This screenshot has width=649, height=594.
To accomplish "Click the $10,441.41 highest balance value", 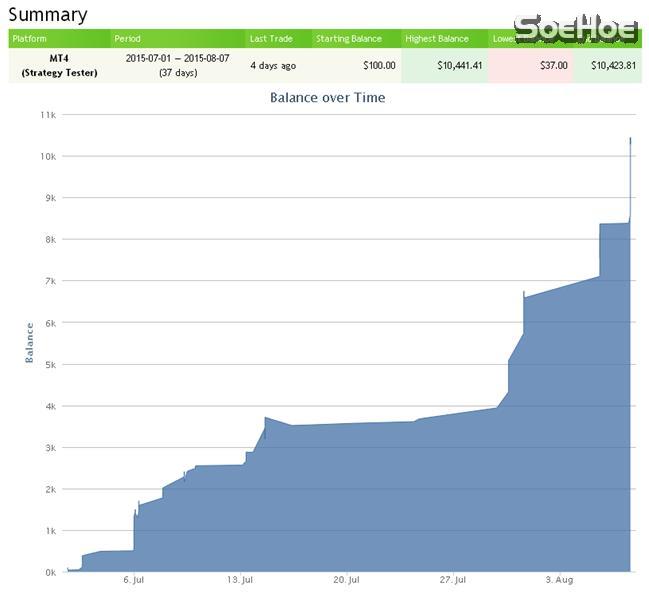I will point(460,66).
